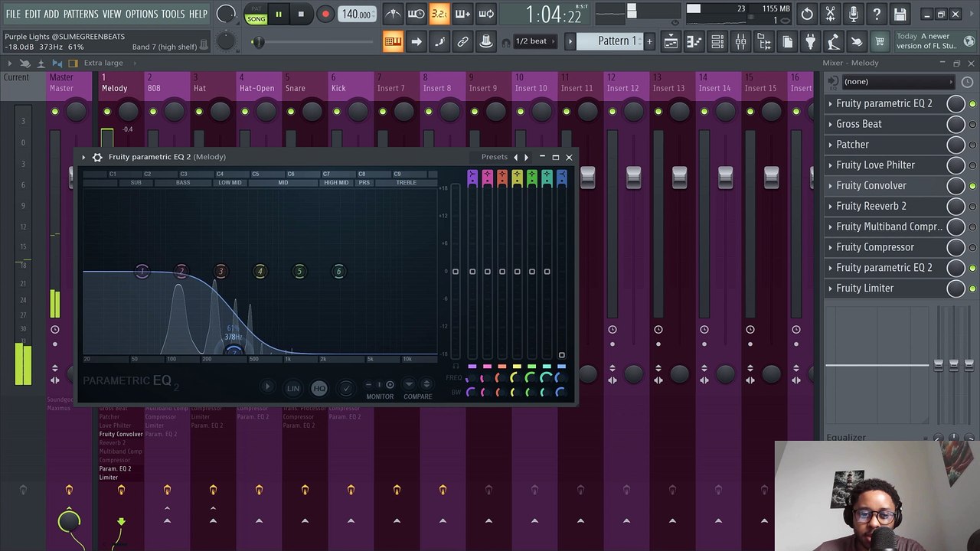Open the Piano roll window icon
Viewport: 980px width, 551px height.
[694, 41]
